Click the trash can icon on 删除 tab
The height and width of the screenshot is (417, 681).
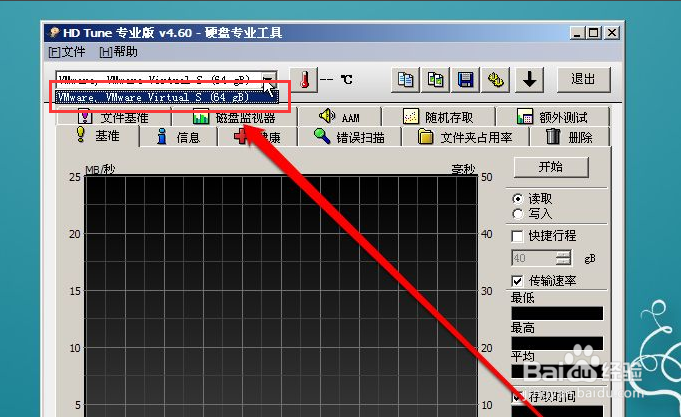(553, 136)
